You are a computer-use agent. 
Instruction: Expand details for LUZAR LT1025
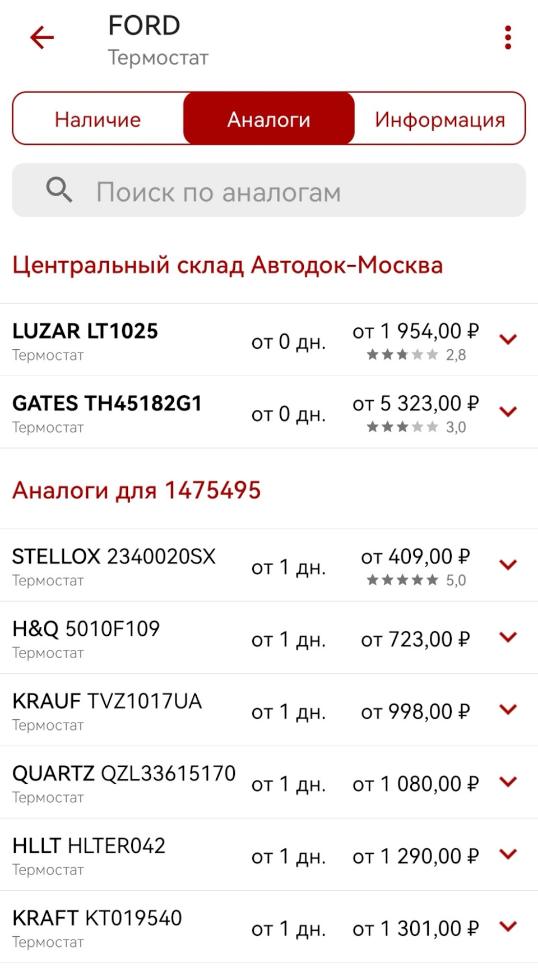coord(509,339)
